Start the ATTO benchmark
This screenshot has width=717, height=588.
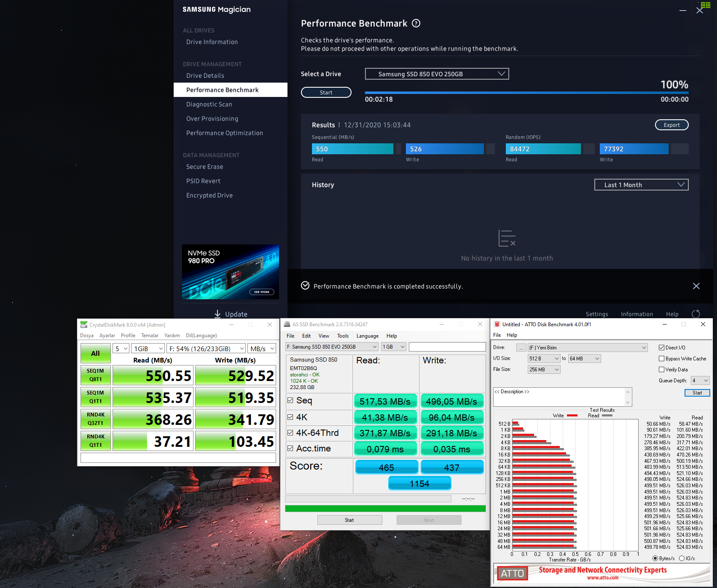[x=697, y=392]
